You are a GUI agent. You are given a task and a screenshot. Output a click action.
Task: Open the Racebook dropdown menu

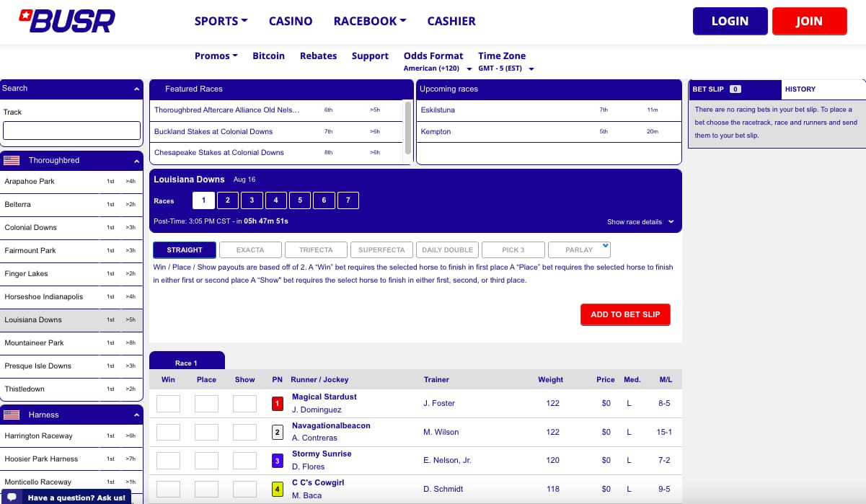[369, 21]
